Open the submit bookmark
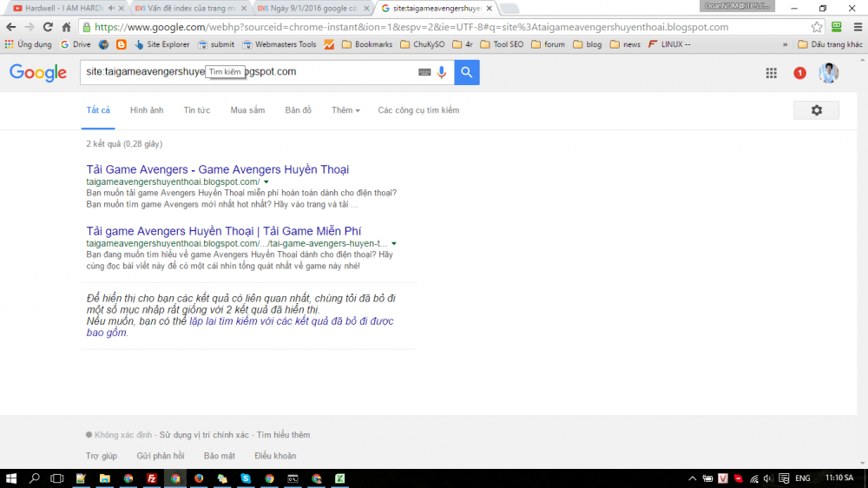 click(216, 44)
